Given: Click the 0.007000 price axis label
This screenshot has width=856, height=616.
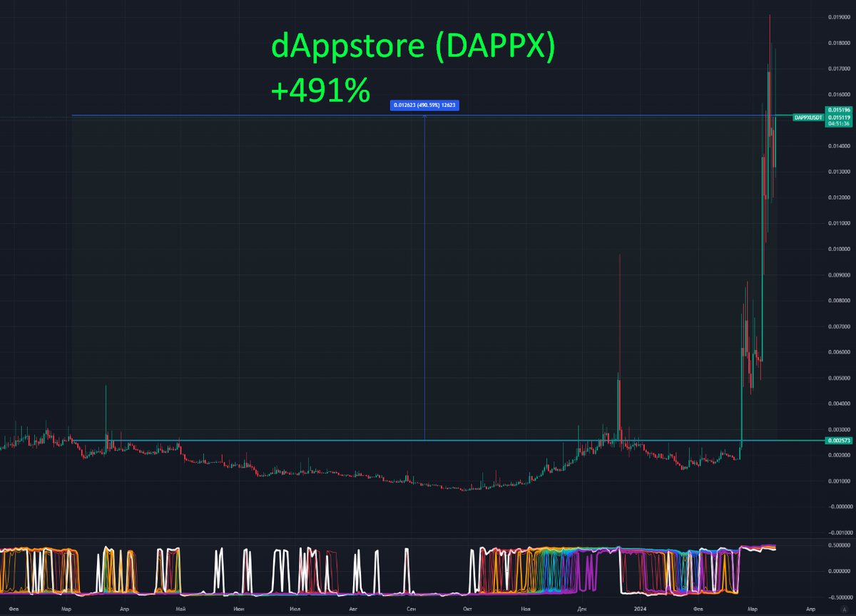Looking at the screenshot, I should 840,327.
